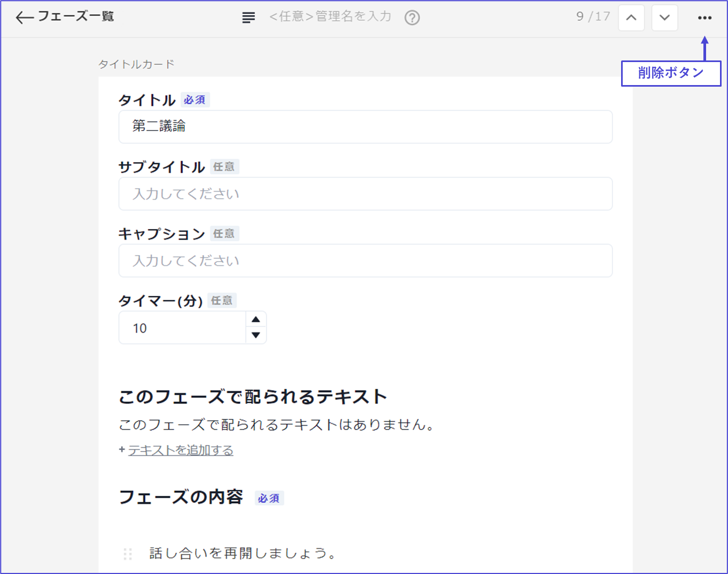Click the timer field showing 10

coord(182,328)
